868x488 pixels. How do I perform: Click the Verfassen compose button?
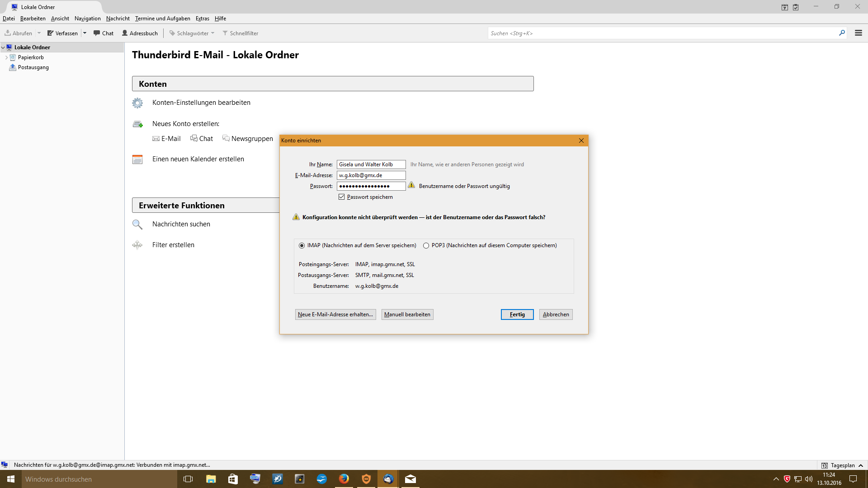(63, 33)
